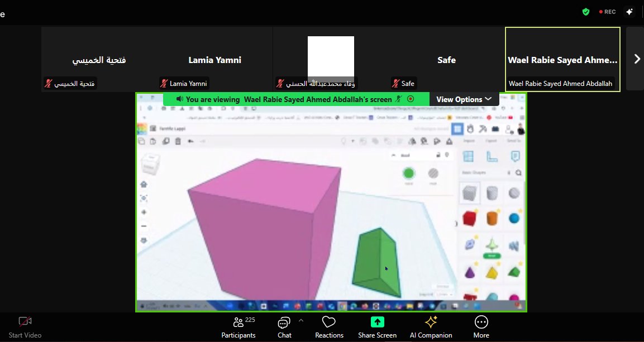644x342 pixels.
Task: Select Wael Rabie Sayed Ahmed participant tile
Action: pos(562,60)
